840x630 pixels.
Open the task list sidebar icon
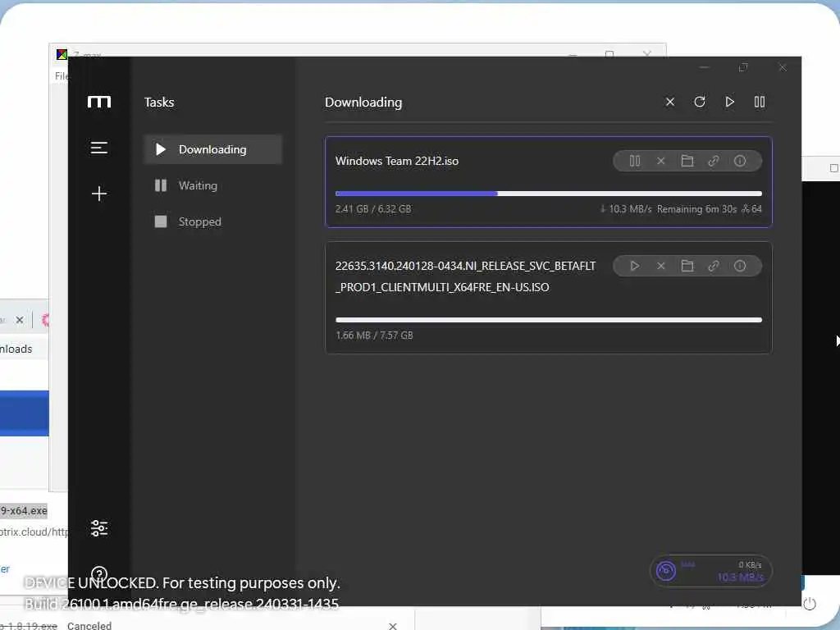click(99, 148)
